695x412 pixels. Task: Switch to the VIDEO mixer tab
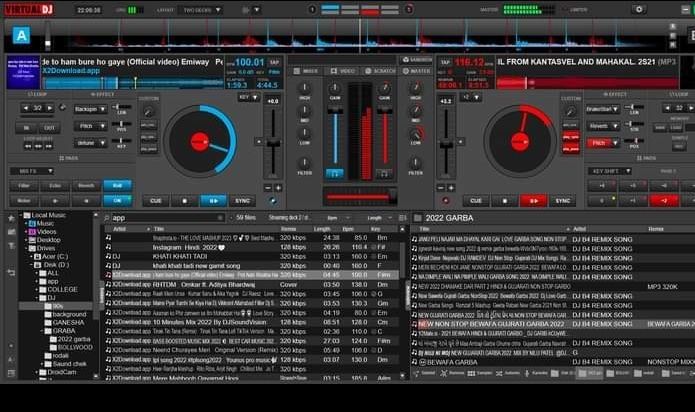click(x=343, y=71)
